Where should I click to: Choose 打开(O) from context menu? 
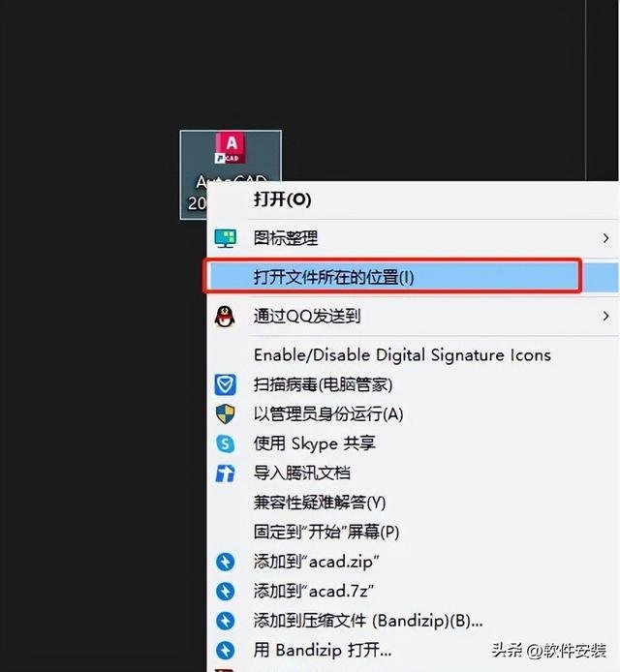(413, 199)
